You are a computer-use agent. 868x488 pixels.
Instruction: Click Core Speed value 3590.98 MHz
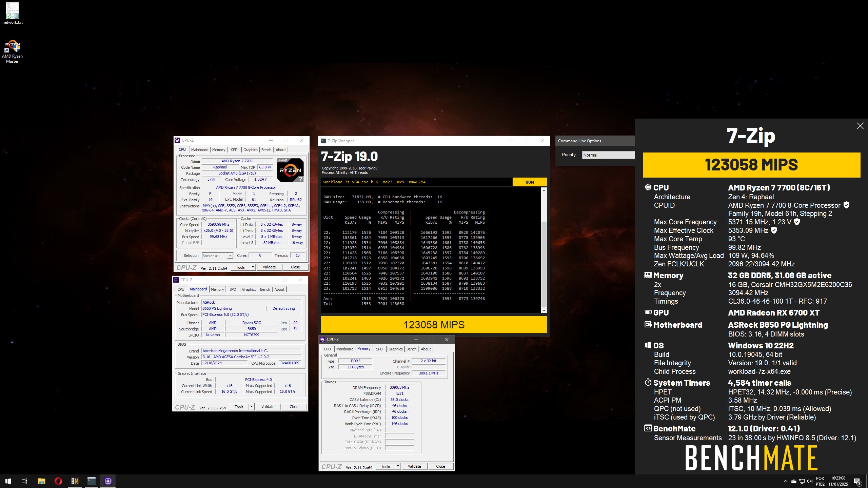[218, 224]
